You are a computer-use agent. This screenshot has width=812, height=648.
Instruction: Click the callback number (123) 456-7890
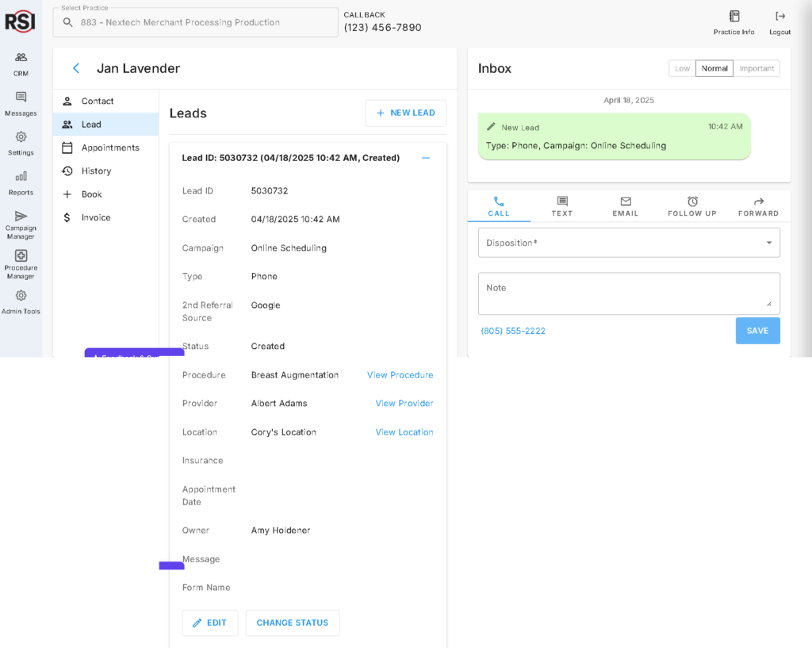coord(383,28)
